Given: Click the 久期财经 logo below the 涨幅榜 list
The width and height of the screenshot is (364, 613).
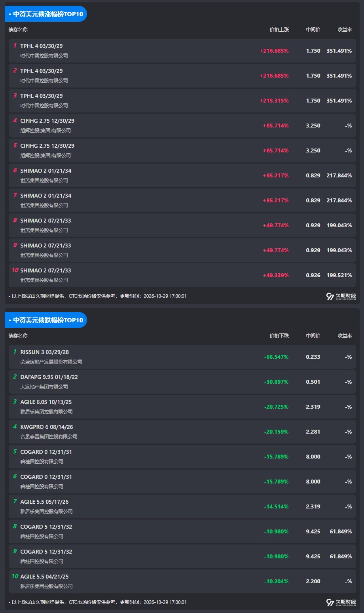Looking at the screenshot, I should [x=341, y=296].
